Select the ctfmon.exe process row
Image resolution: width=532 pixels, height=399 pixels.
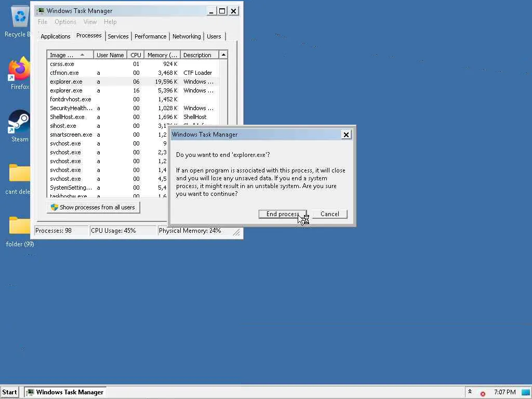tap(133, 73)
